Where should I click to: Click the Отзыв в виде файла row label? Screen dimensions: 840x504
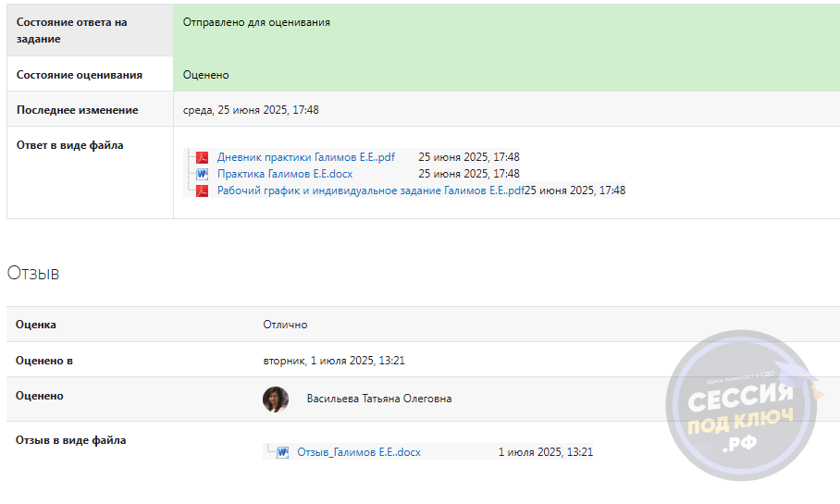pos(71,440)
